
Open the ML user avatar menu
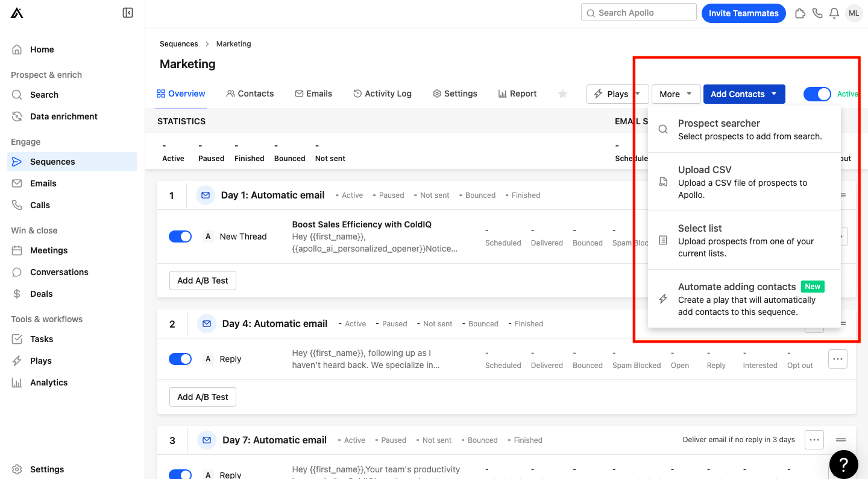[x=854, y=13]
